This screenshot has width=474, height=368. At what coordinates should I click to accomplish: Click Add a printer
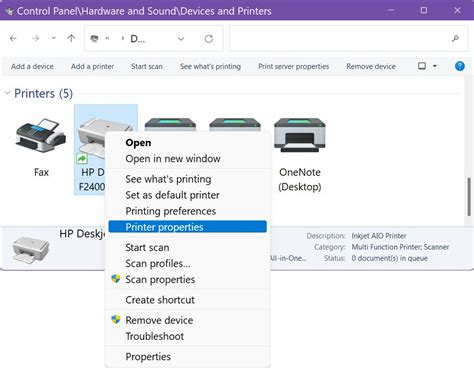(92, 66)
